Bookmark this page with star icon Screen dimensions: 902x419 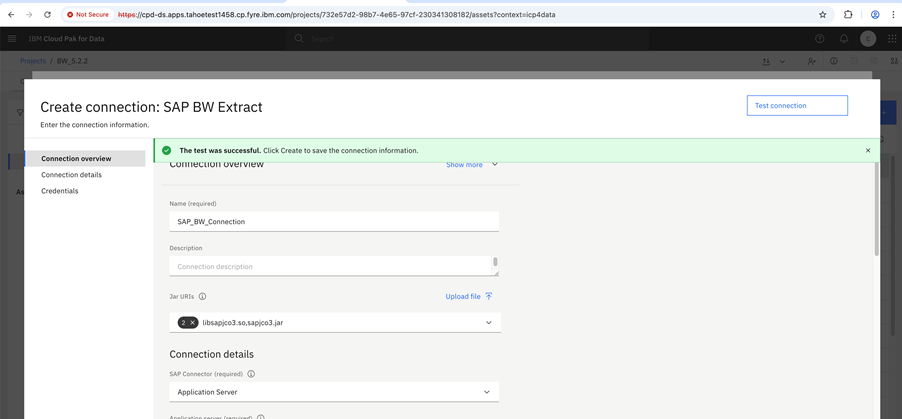823,14
